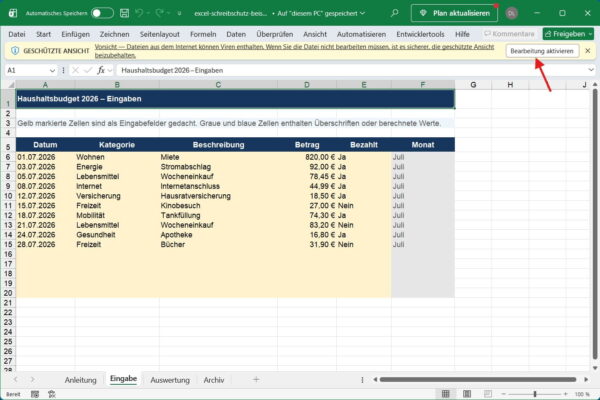This screenshot has height=400, width=600.
Task: Click the confirm checkmark in formula bar
Action: [88, 70]
